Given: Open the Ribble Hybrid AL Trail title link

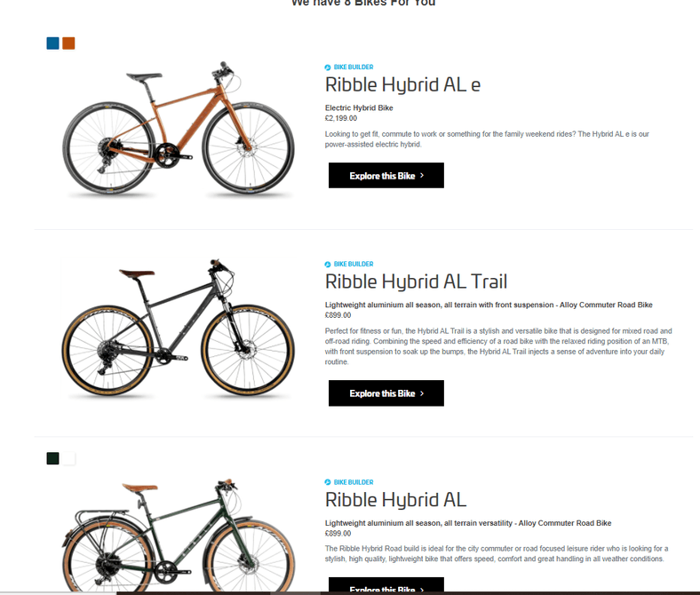Looking at the screenshot, I should (x=416, y=282).
